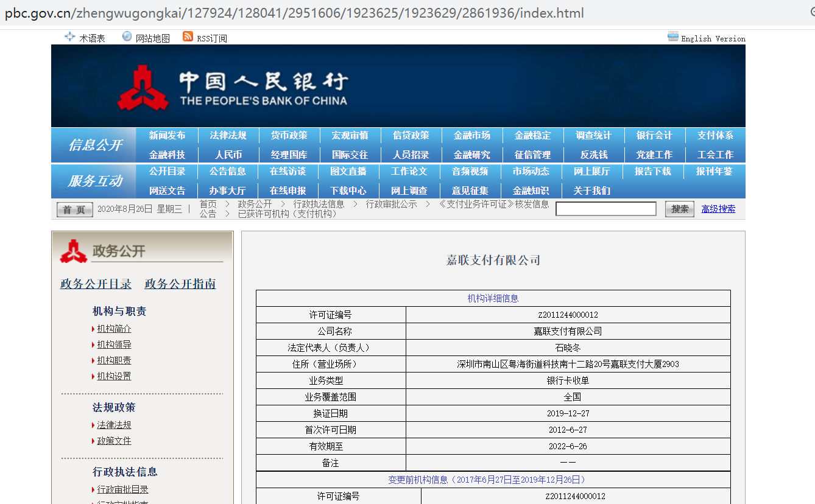Open the 办事大厅 service hall
Image resolution: width=815 pixels, height=504 pixels.
click(x=227, y=191)
